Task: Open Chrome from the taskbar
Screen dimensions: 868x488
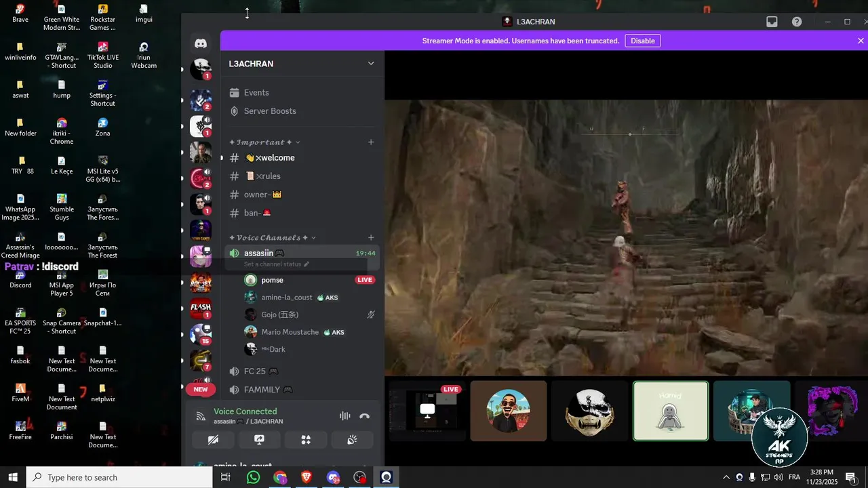Action: (x=280, y=477)
